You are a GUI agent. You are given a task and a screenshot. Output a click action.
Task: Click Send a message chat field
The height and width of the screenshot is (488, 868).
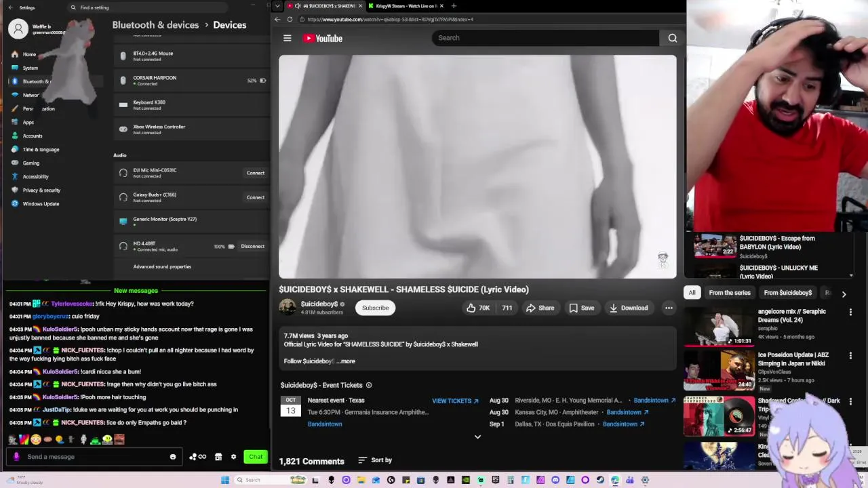pos(95,457)
